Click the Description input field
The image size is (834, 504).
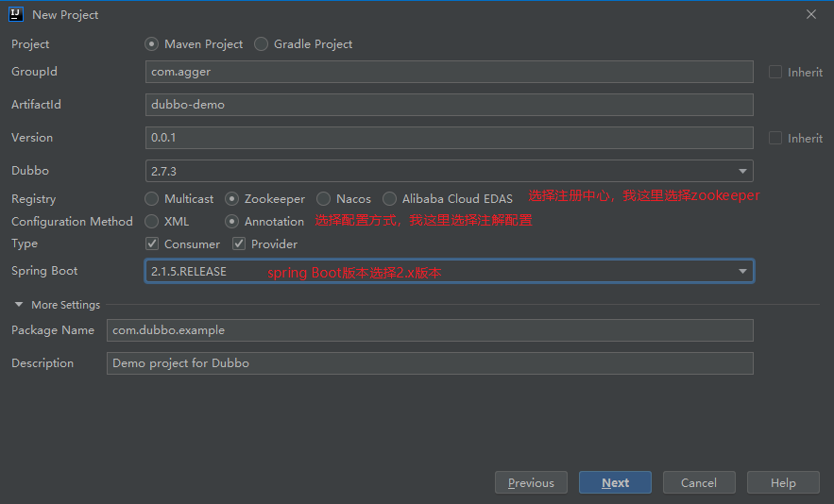tap(430, 363)
